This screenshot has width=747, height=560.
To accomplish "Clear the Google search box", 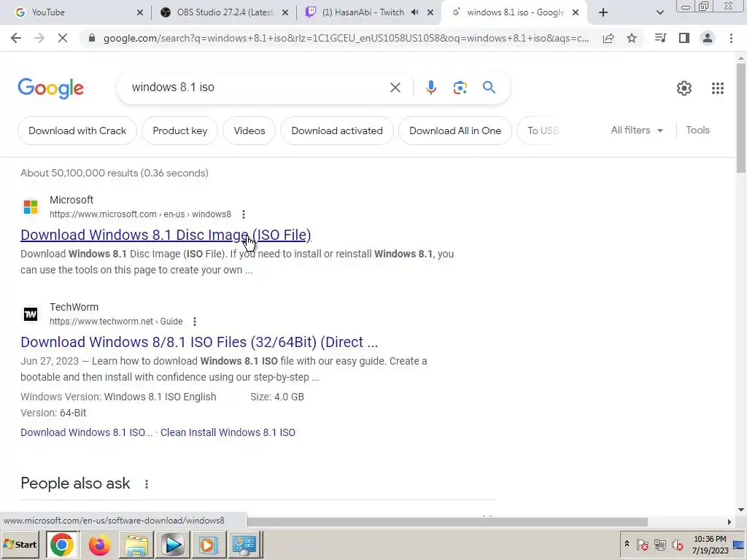I will pos(395,87).
